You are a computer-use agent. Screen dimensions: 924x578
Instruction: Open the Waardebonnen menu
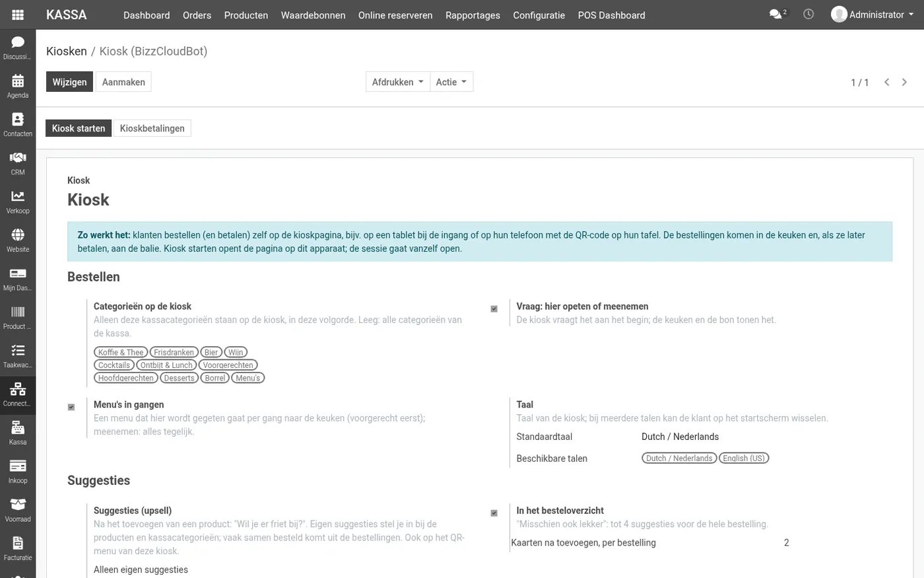313,15
